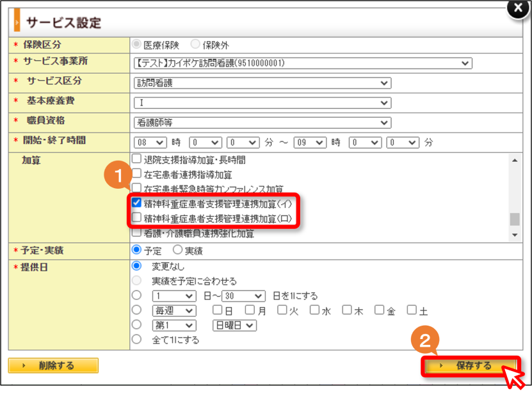Check the 水 weekday checkbox
The height and width of the screenshot is (396, 532).
point(314,310)
